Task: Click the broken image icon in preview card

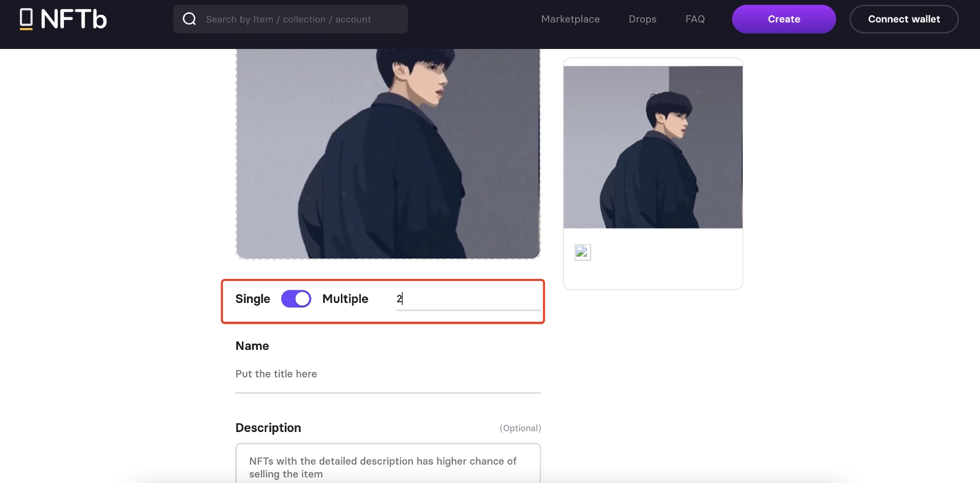Action: point(582,252)
